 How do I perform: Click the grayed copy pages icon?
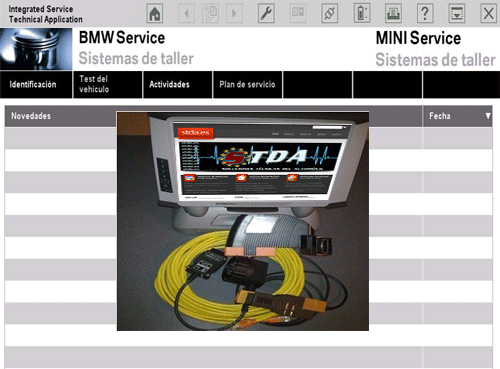click(210, 13)
